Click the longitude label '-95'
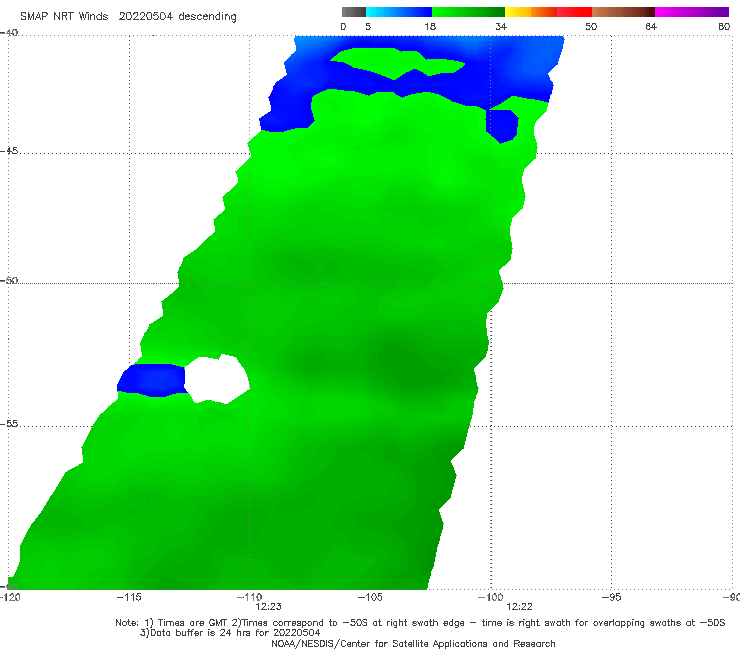The height and width of the screenshot is (650, 740). pos(611,597)
